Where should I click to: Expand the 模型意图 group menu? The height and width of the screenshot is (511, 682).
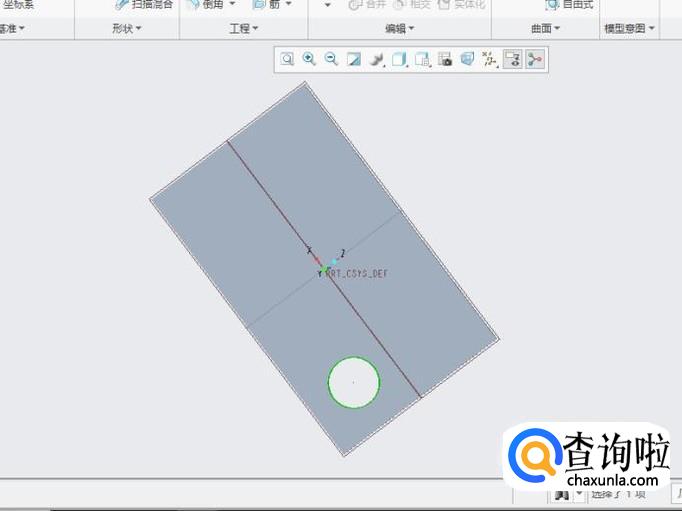click(x=629, y=29)
